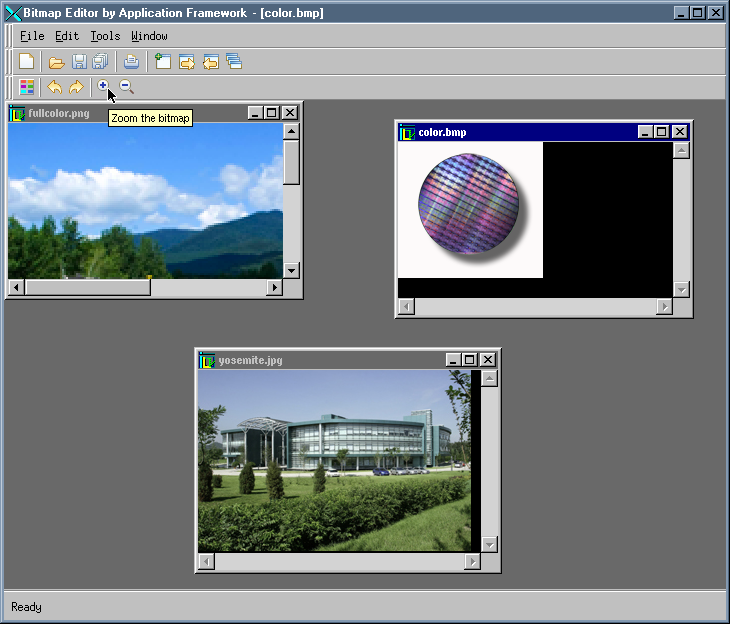This screenshot has width=730, height=624.
Task: Zoom out with the minus magnifier
Action: [126, 87]
